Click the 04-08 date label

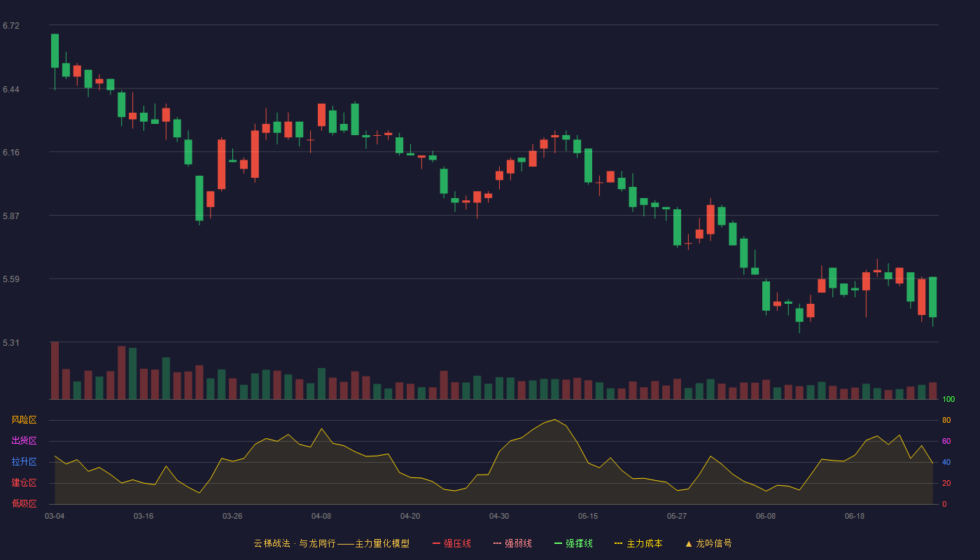pyautogui.click(x=321, y=516)
